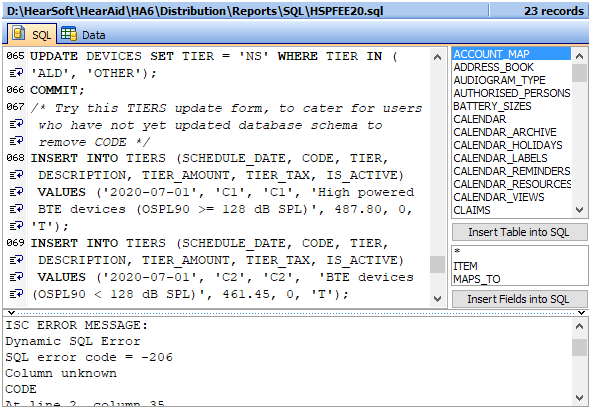
Task: Click wrap icon beside 'T'); line
Action: [16, 225]
